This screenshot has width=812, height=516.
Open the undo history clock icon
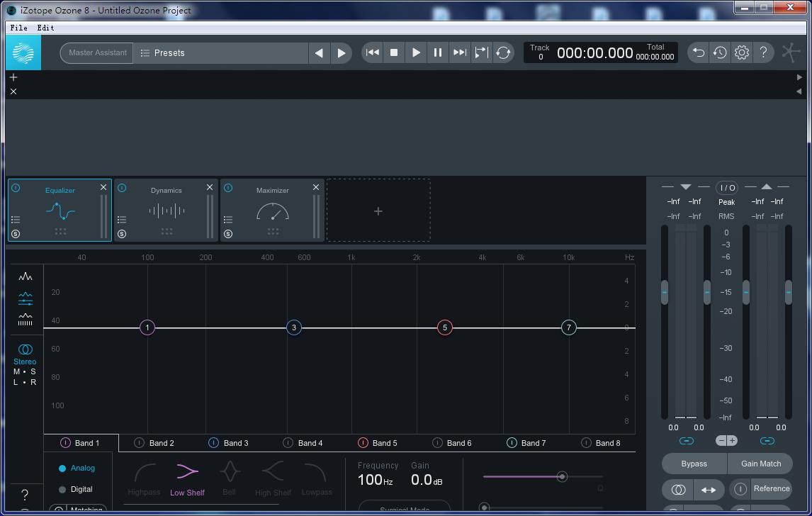tap(720, 52)
